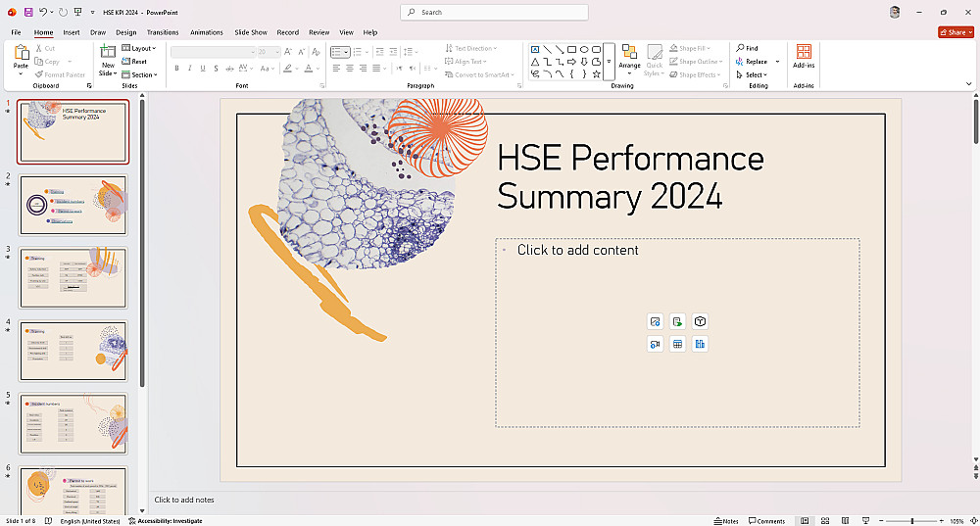Select the Star shape in gallery
Image resolution: width=980 pixels, height=526 pixels.
tap(596, 73)
